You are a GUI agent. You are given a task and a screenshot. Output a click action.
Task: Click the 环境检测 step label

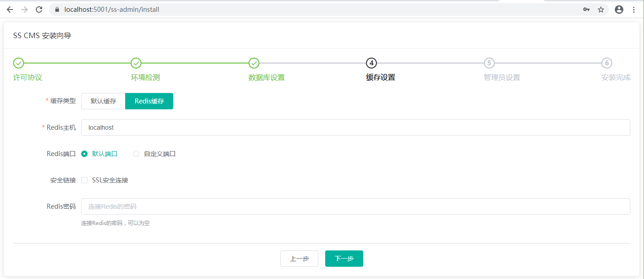click(145, 78)
